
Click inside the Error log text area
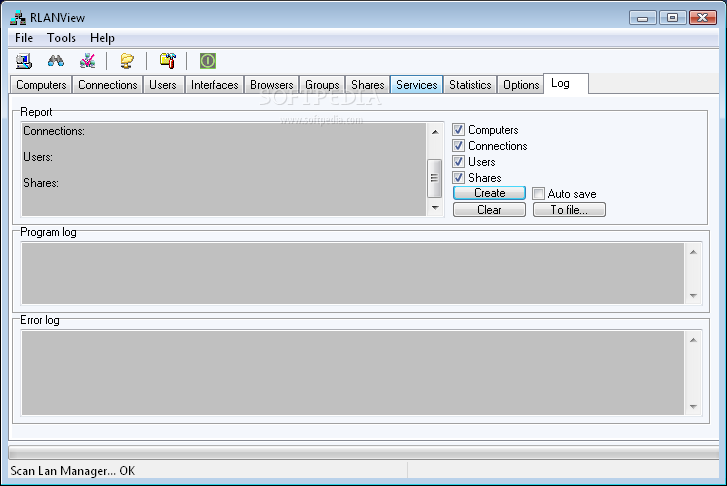[353, 373]
